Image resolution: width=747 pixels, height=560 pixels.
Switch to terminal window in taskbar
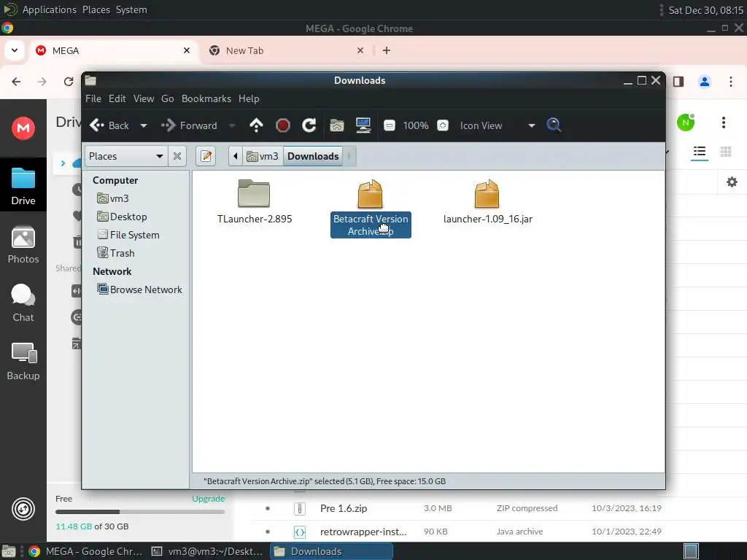pyautogui.click(x=208, y=551)
